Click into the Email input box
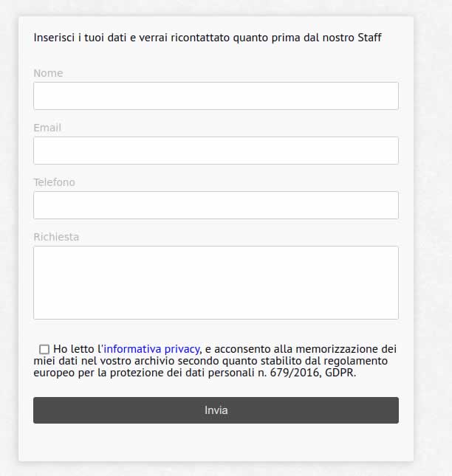Viewport: 452px width, 476px height. click(x=216, y=151)
